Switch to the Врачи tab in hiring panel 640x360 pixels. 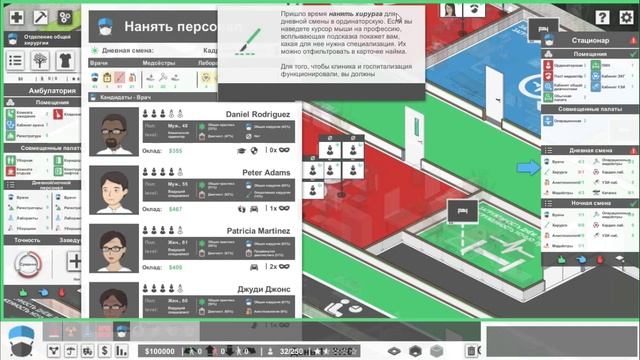(x=99, y=63)
